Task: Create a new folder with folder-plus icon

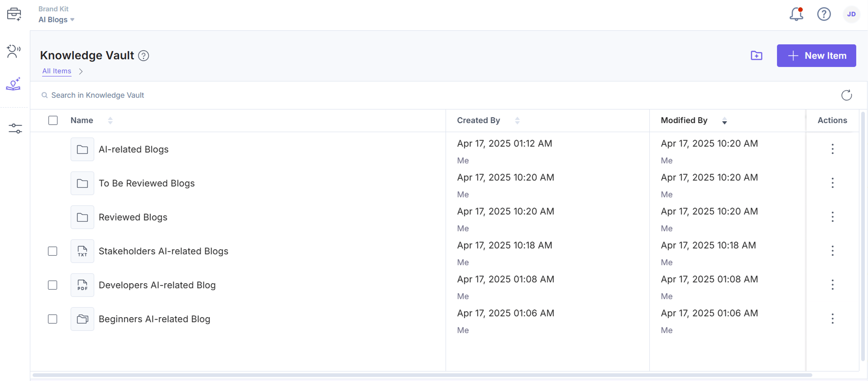Action: [x=757, y=56]
